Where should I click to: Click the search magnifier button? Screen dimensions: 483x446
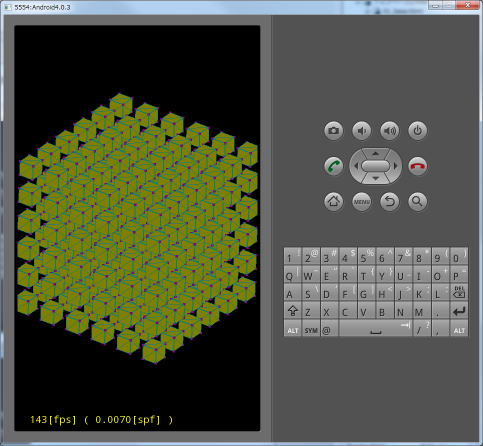(418, 201)
